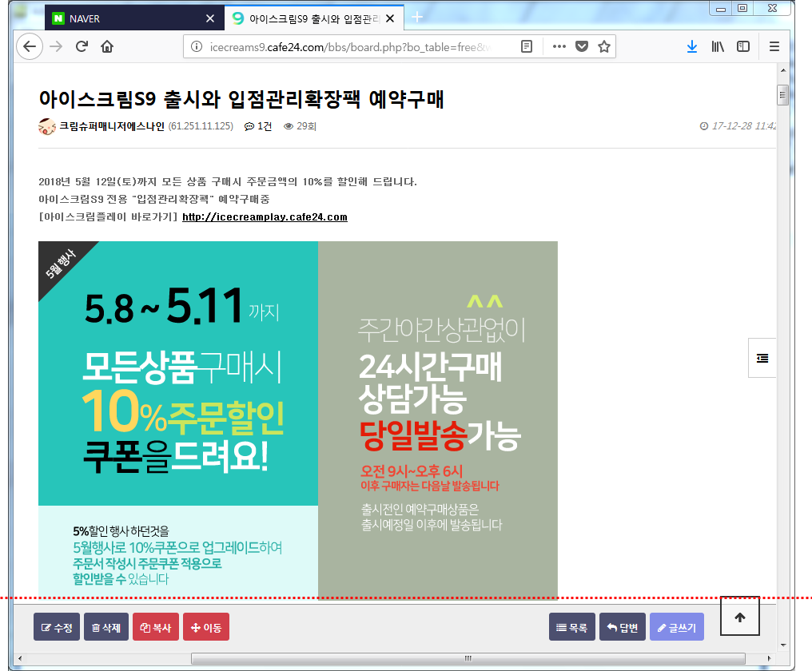Click the browser back arrow button
The height and width of the screenshot is (671, 812).
[30, 46]
